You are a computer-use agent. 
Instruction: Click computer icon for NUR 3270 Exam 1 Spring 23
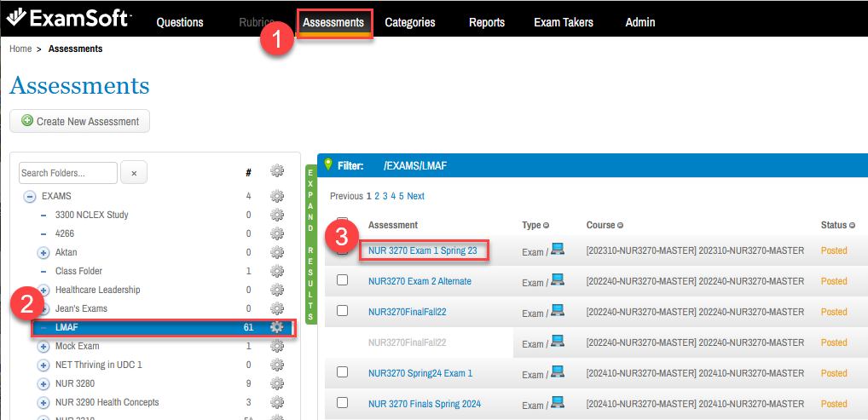(x=558, y=250)
